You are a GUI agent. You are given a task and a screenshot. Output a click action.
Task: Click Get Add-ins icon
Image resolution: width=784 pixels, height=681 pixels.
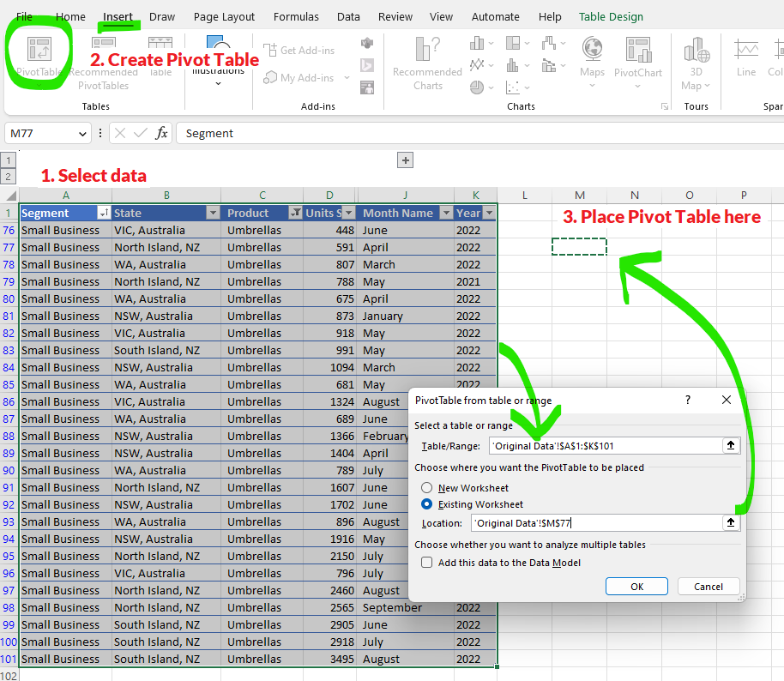tap(270, 51)
